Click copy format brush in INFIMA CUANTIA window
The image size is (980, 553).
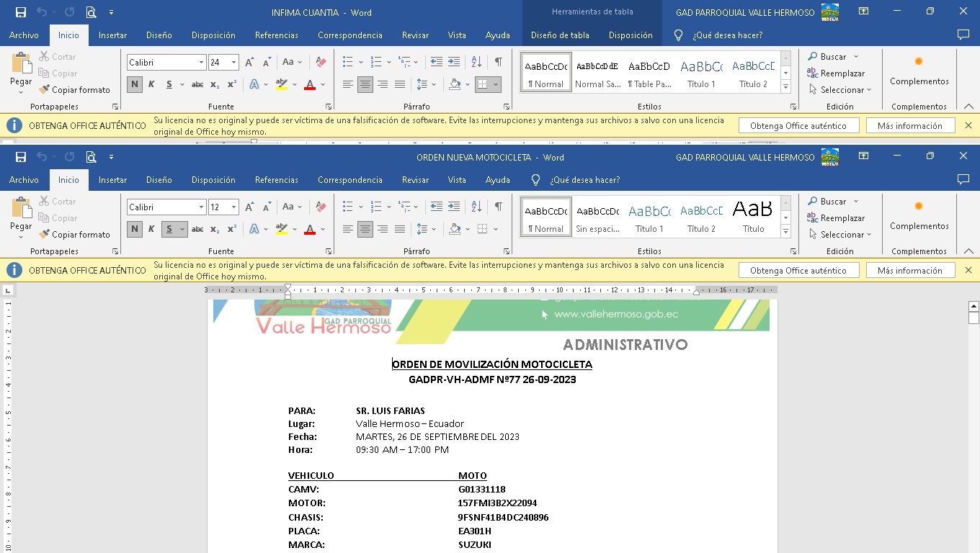75,90
